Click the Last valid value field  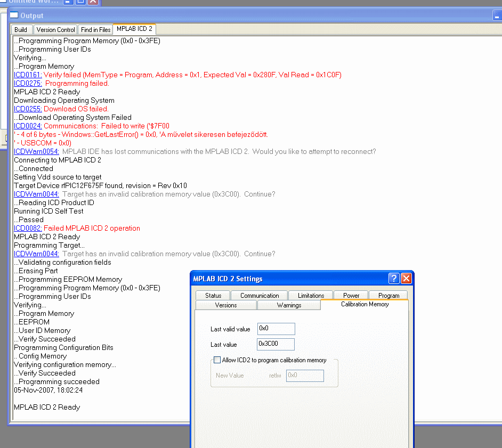(x=276, y=329)
